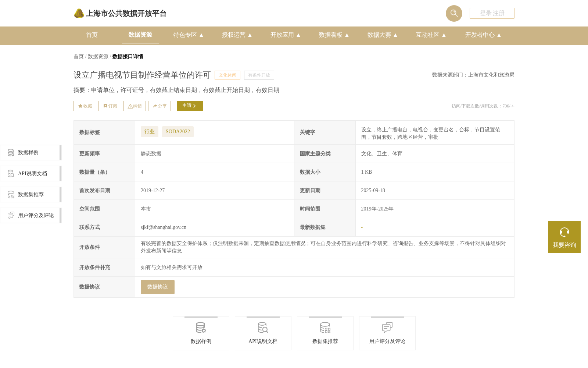The height and width of the screenshot is (368, 588).
Task: Expand the 特色专区 menu arrow
Action: pos(201,35)
